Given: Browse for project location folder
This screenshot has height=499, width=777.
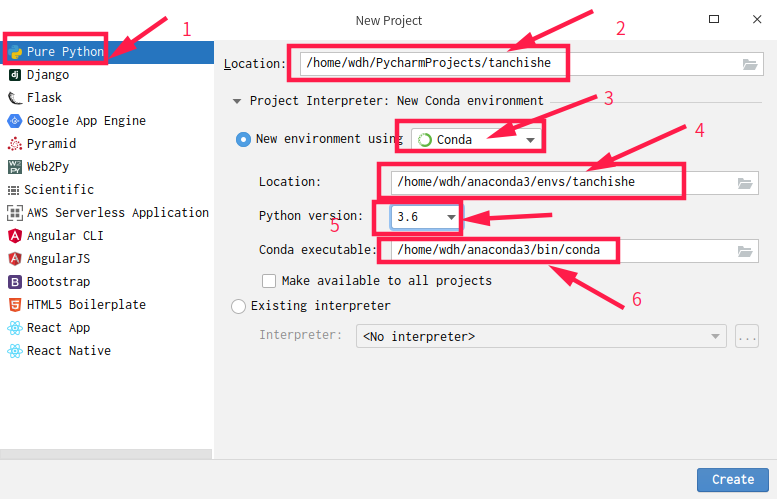Looking at the screenshot, I should [750, 64].
